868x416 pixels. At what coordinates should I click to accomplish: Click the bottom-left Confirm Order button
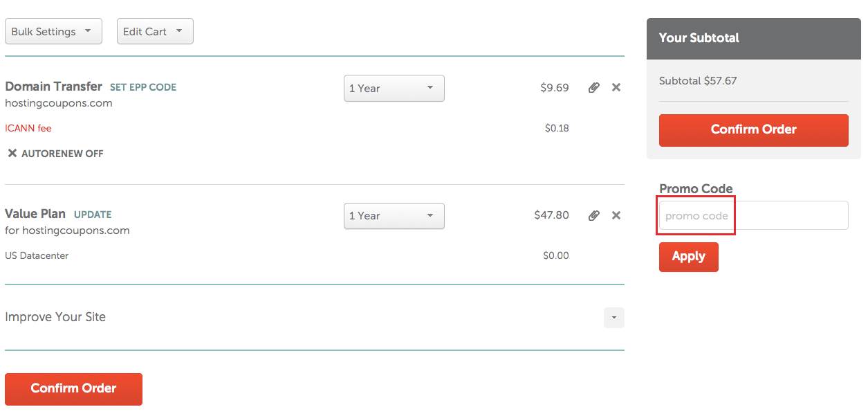pos(73,388)
